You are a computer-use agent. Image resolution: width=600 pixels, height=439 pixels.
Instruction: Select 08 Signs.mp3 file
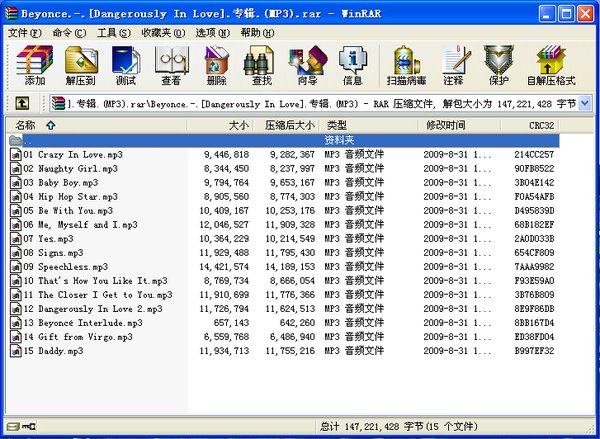coord(53,253)
